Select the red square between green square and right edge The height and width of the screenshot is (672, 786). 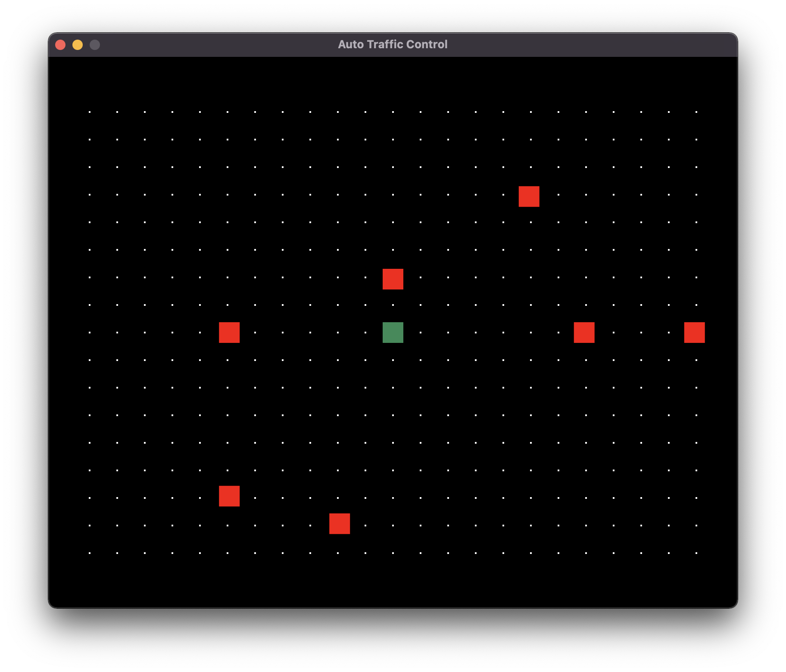tap(584, 332)
